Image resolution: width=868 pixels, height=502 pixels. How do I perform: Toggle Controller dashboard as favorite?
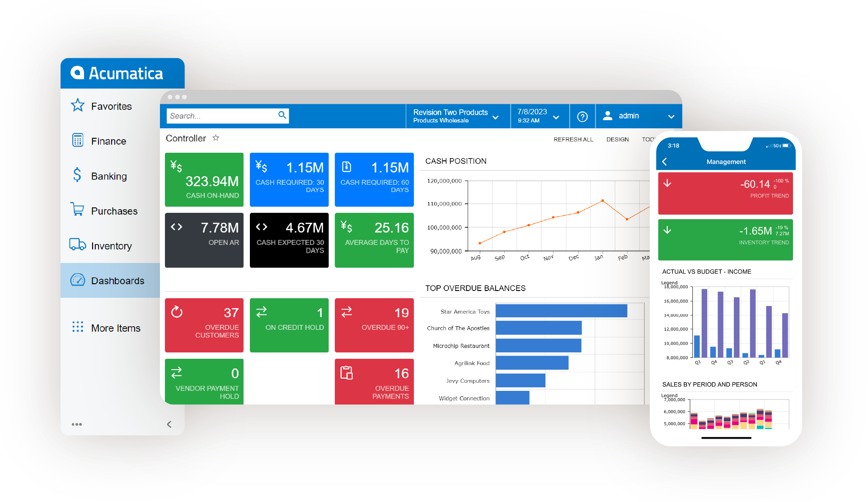click(x=216, y=138)
